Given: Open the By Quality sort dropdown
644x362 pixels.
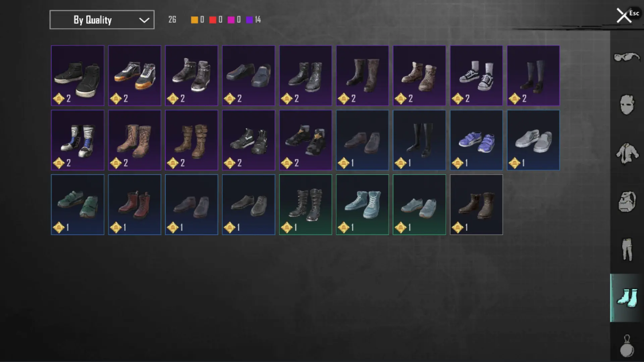Looking at the screenshot, I should [x=102, y=20].
